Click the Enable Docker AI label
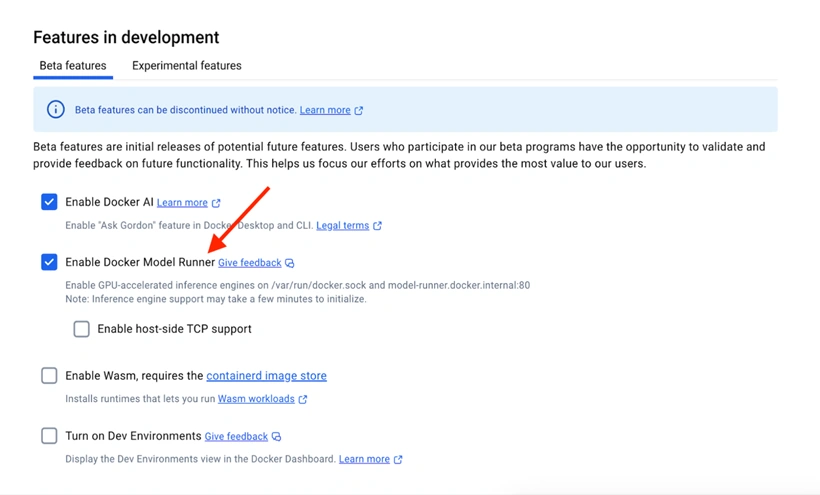Image resolution: width=820 pixels, height=495 pixels. (x=109, y=202)
